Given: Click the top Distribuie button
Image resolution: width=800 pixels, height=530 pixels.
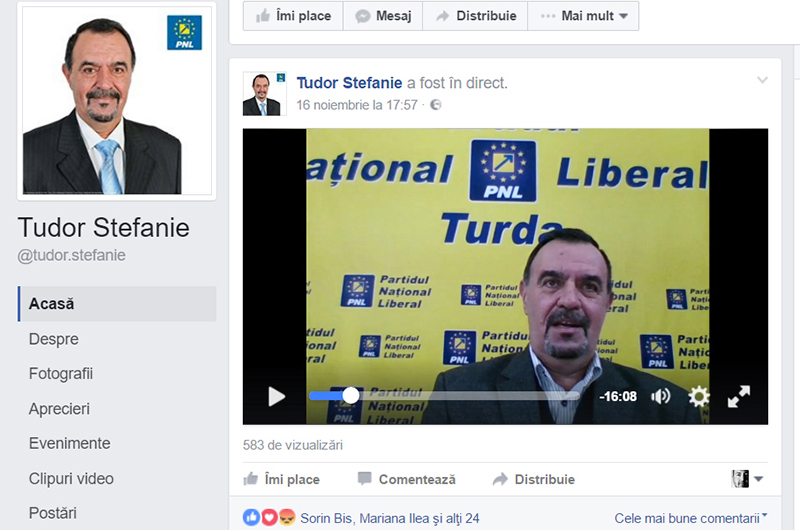Looking at the screenshot, I should point(475,16).
